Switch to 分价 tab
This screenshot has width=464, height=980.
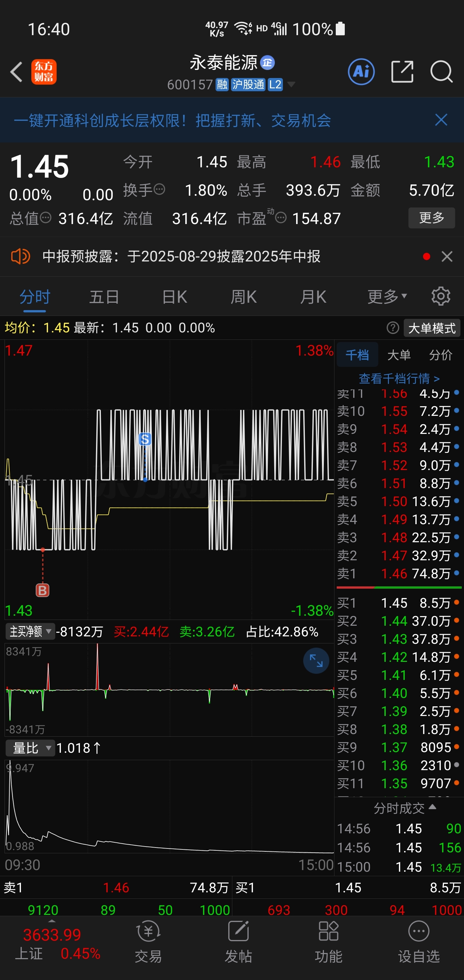tap(440, 355)
